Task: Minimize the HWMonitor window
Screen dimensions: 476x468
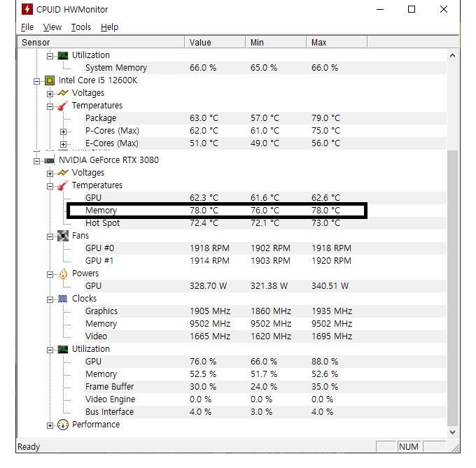Action: tap(380, 9)
